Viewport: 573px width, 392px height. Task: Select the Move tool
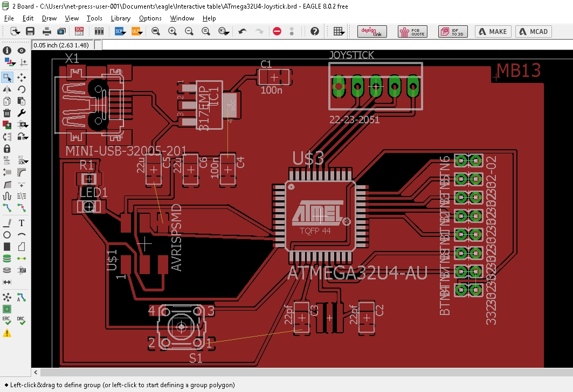(22, 78)
